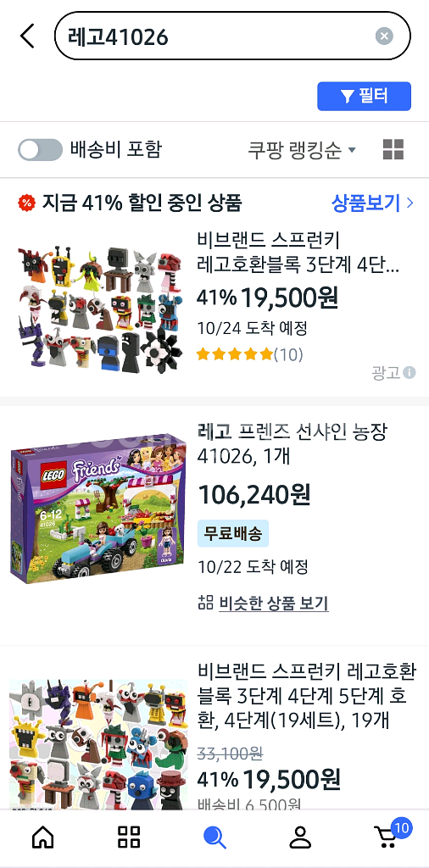Open the star rating reviews (10)
The image size is (429, 868).
point(249,353)
